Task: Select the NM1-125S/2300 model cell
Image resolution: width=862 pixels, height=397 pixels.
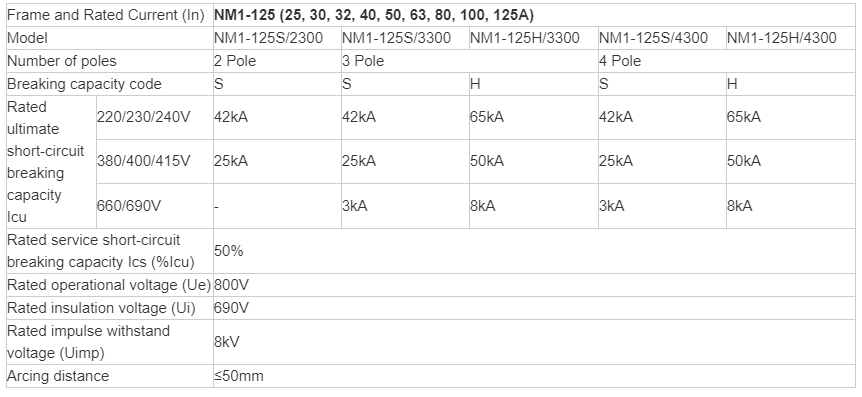Action: 277,38
